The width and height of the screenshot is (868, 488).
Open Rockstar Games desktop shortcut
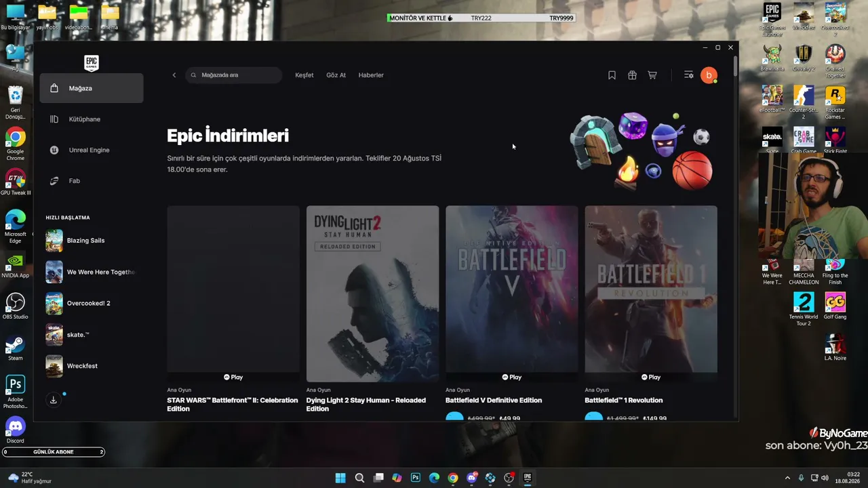tap(835, 102)
